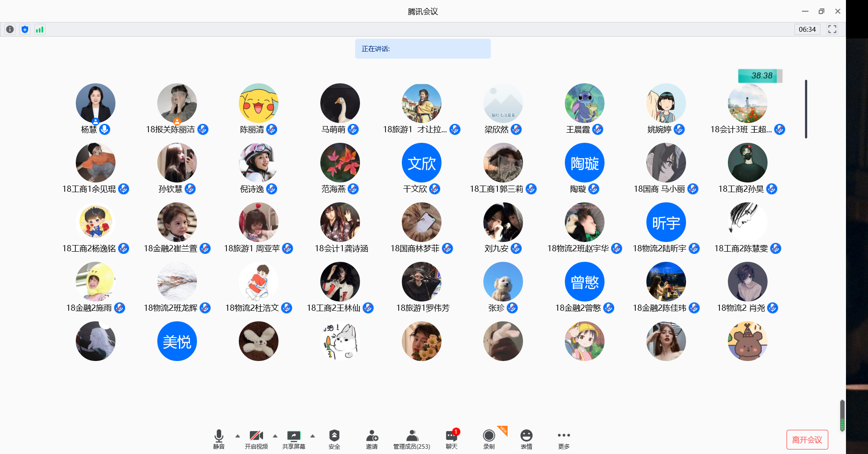The height and width of the screenshot is (454, 868).
Task: Check the network signal strength icon
Action: 40,30
